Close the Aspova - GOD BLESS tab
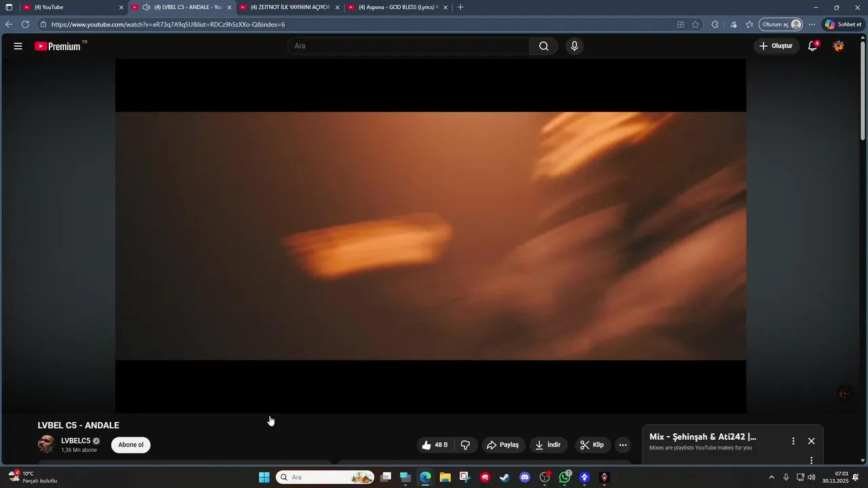 (446, 7)
